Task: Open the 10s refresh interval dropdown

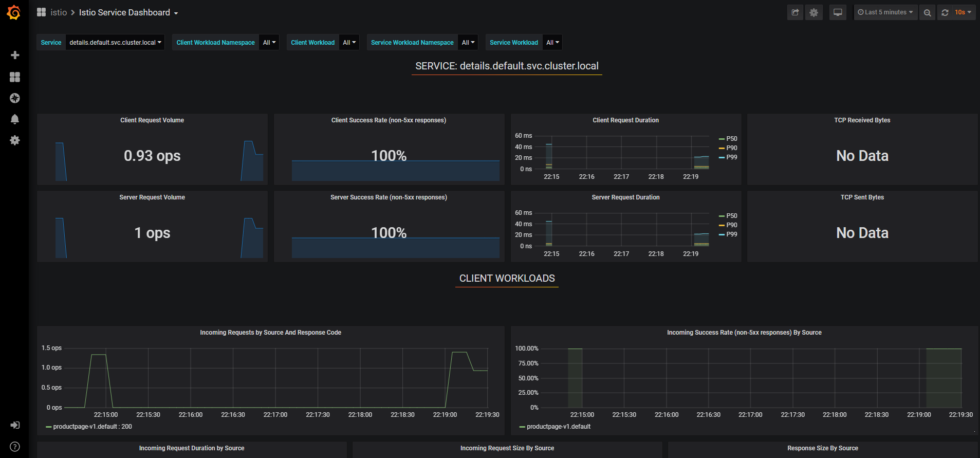Action: click(x=963, y=12)
